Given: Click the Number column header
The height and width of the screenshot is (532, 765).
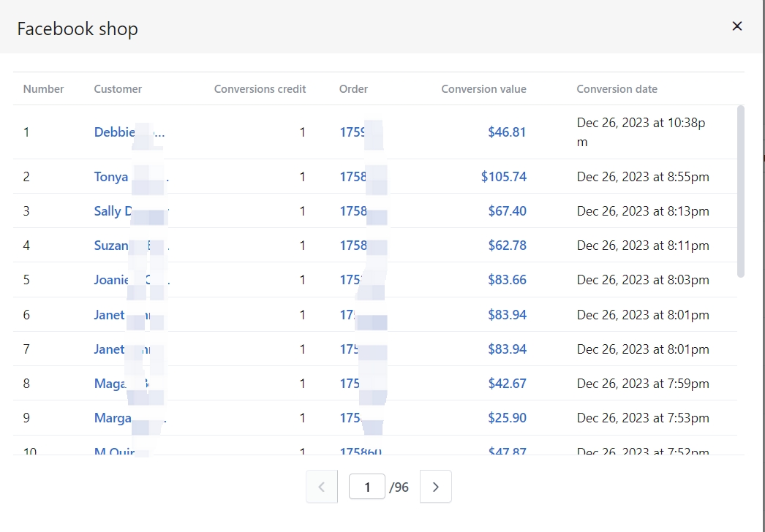Looking at the screenshot, I should point(43,89).
